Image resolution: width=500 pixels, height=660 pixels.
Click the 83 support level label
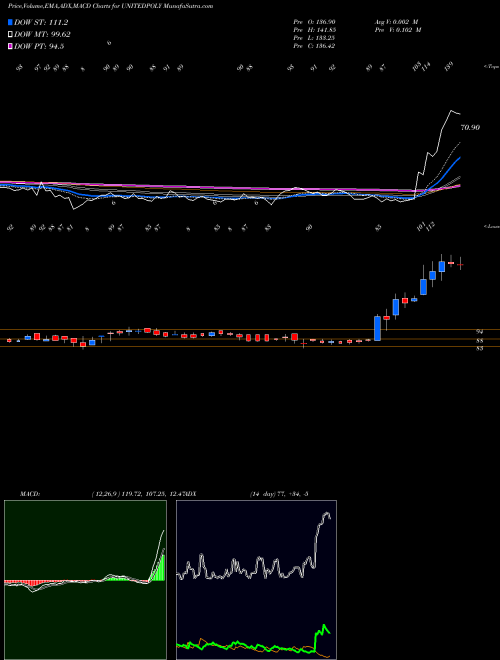pyautogui.click(x=479, y=349)
